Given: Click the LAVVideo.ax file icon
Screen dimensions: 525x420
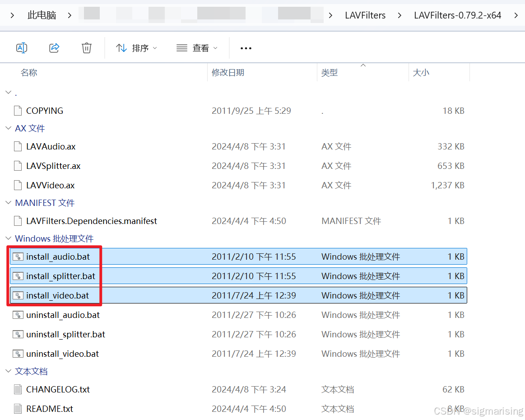Looking at the screenshot, I should coord(18,185).
